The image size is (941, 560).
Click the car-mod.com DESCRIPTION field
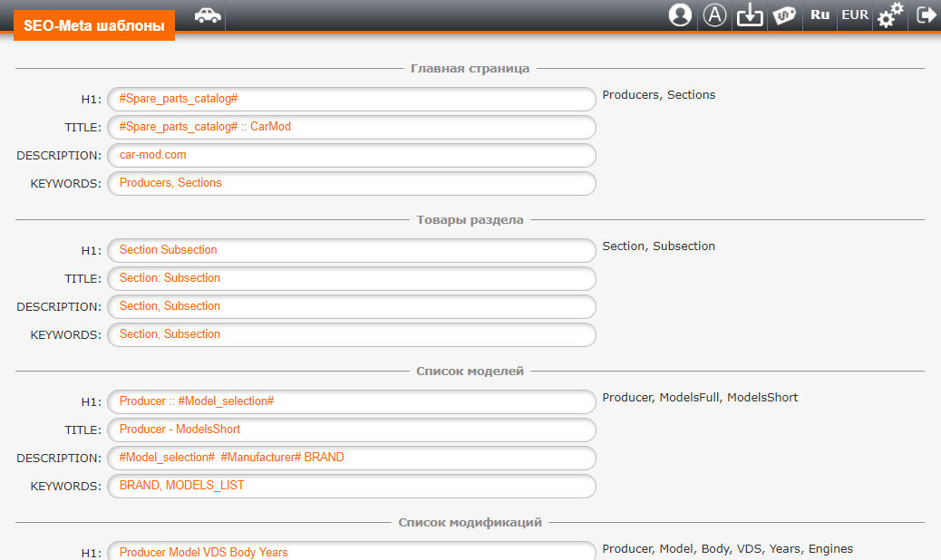point(352,155)
